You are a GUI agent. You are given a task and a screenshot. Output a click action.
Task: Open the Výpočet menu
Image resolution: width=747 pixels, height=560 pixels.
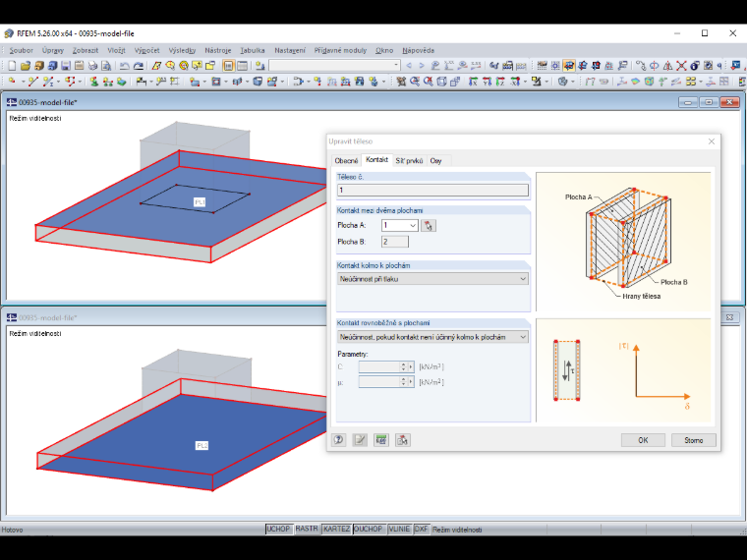(x=146, y=50)
